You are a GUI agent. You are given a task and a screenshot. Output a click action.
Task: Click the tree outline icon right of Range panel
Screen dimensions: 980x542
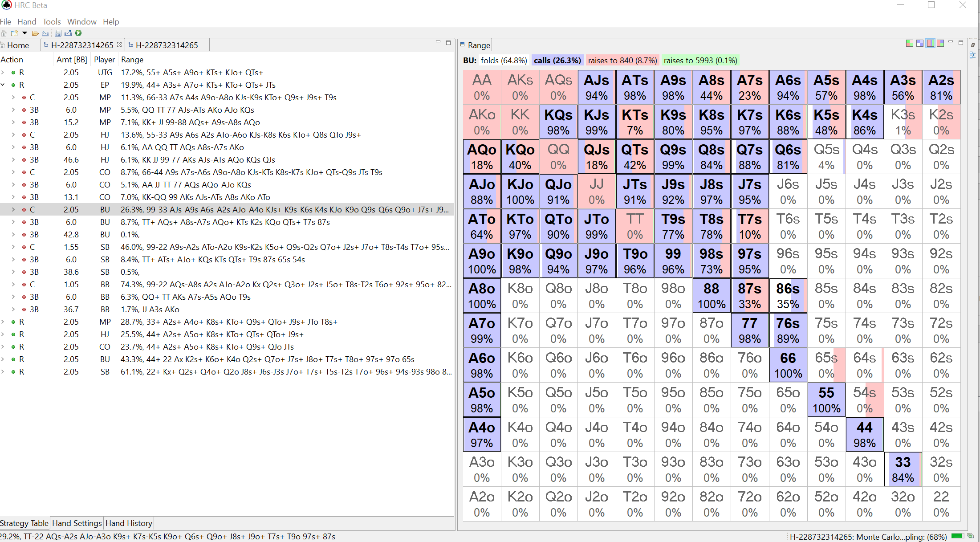972,55
